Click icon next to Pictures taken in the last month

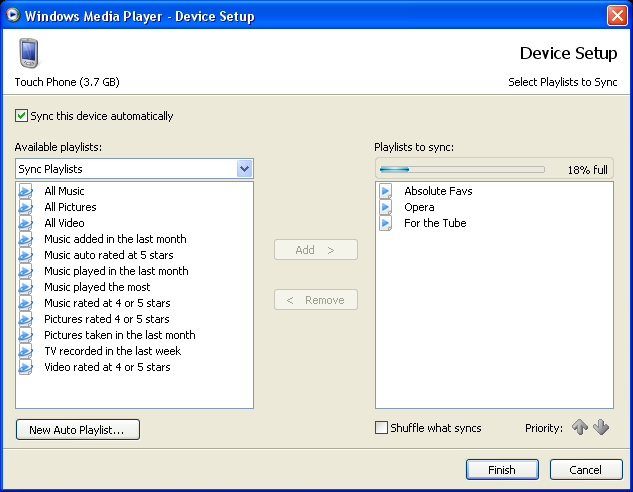25,335
